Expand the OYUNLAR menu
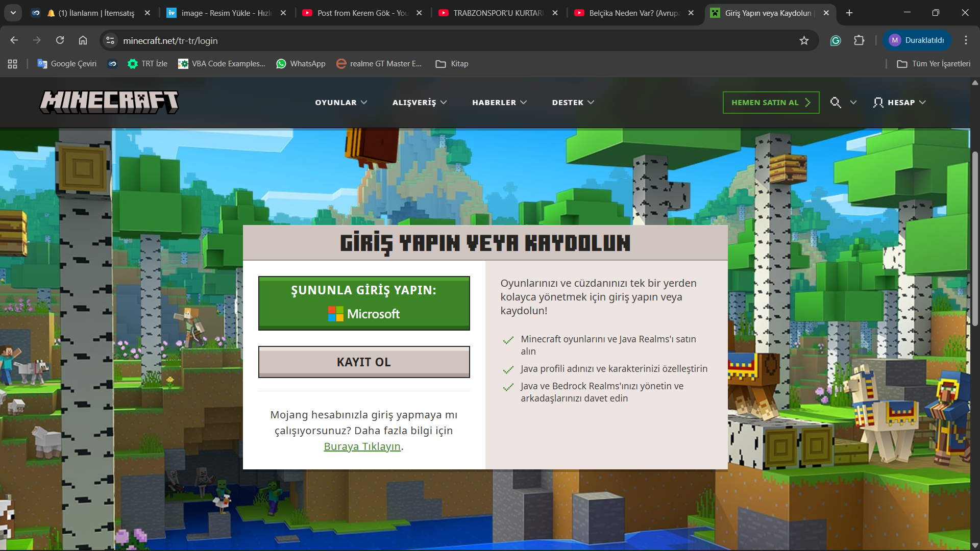 341,103
